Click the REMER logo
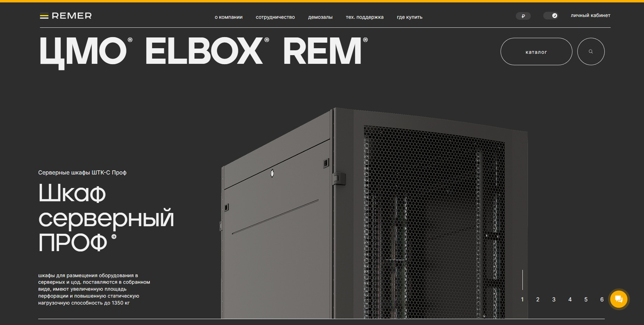This screenshot has width=644, height=325. pyautogui.click(x=66, y=16)
